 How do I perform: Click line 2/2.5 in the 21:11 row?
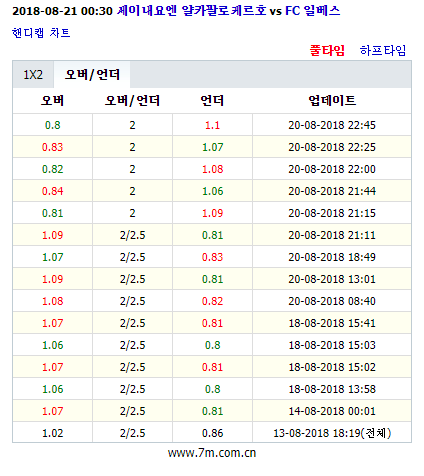click(132, 235)
